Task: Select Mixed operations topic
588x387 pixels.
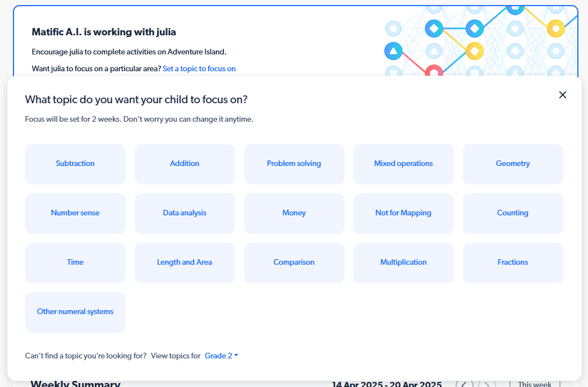Action: tap(403, 164)
